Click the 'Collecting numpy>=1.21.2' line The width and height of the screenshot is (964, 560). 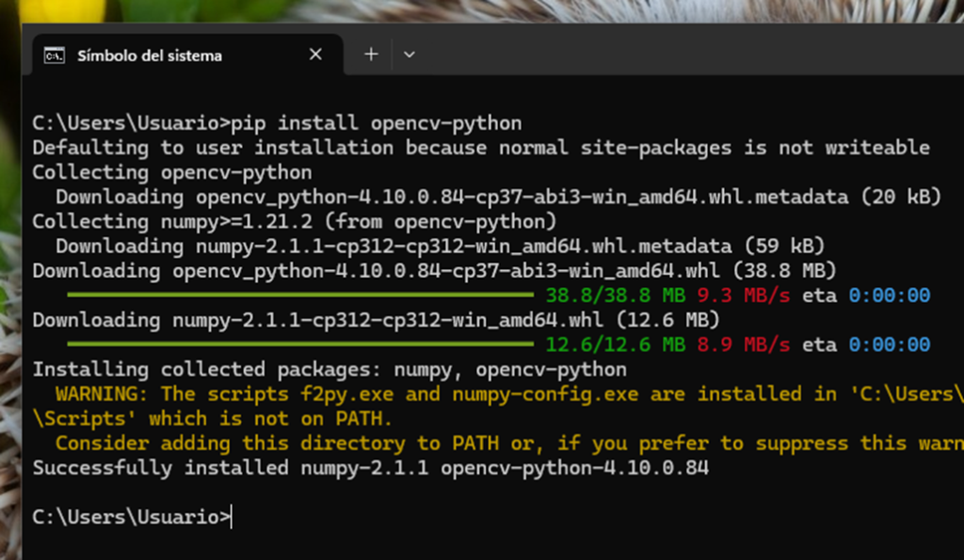tap(295, 221)
